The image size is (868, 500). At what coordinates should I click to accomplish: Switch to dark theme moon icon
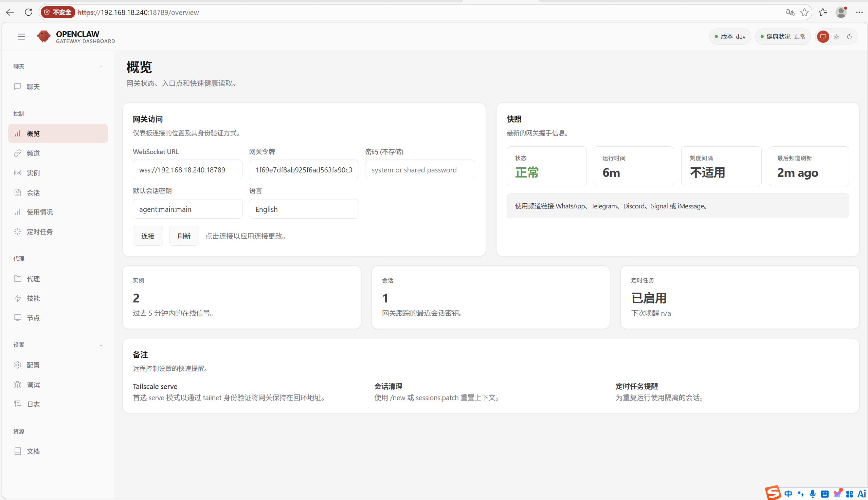coord(849,36)
